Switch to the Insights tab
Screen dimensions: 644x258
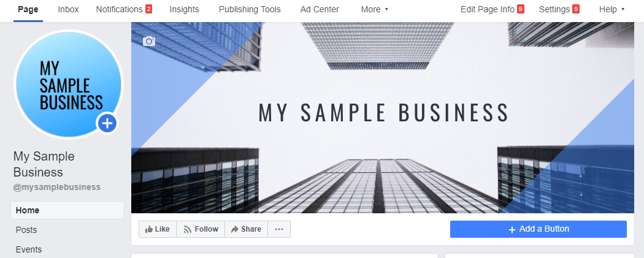[184, 9]
